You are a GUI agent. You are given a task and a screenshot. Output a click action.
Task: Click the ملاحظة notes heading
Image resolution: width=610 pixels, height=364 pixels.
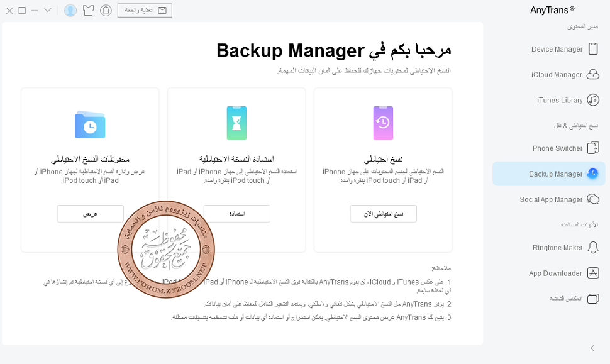pos(441,268)
